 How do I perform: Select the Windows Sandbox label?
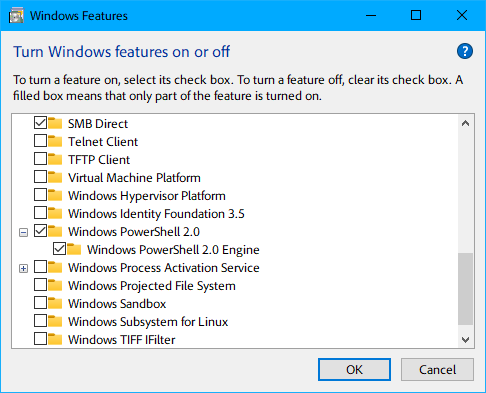117,304
